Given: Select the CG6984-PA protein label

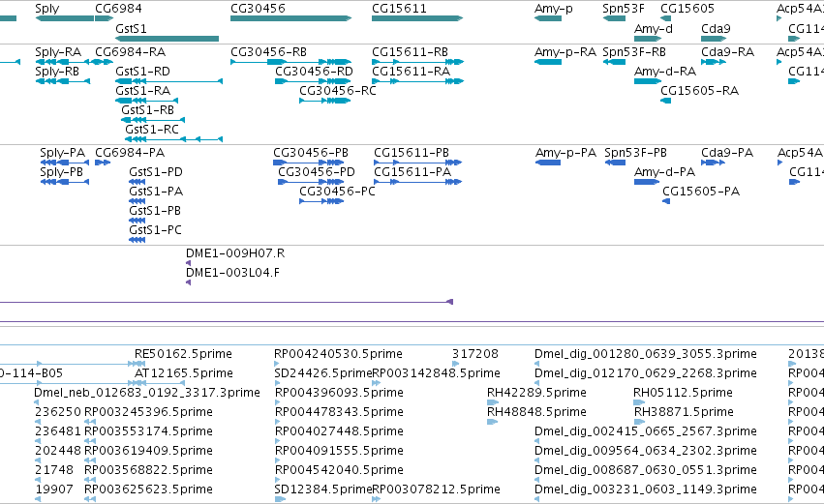Looking at the screenshot, I should coord(130,153).
